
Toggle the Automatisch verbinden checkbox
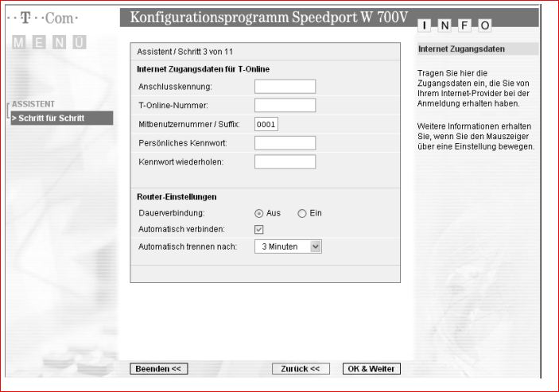click(258, 230)
